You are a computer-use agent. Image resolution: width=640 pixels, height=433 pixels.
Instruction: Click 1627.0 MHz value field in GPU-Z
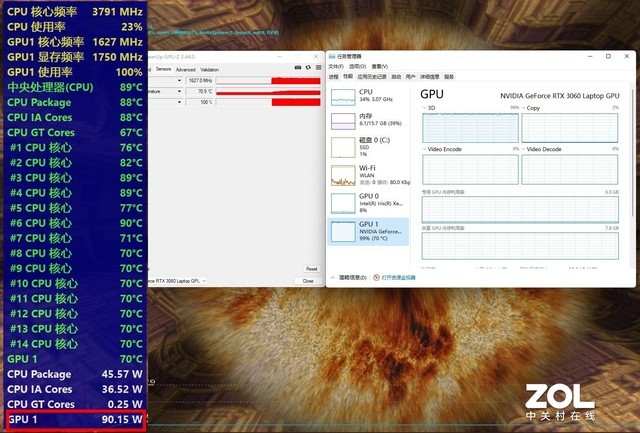pyautogui.click(x=200, y=80)
